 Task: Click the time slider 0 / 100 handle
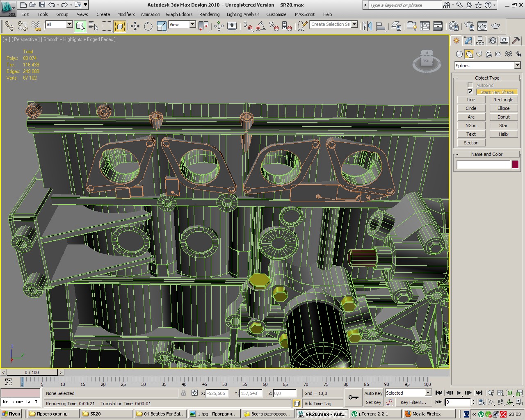pos(32,372)
